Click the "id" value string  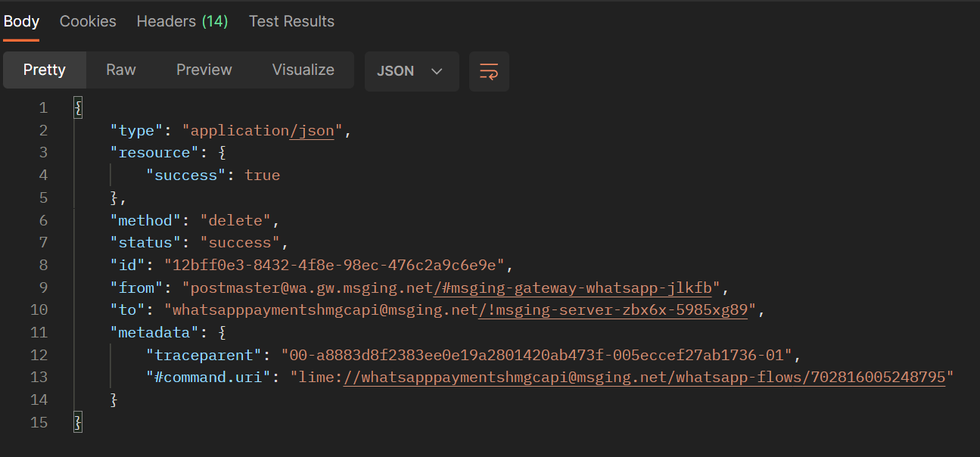335,265
